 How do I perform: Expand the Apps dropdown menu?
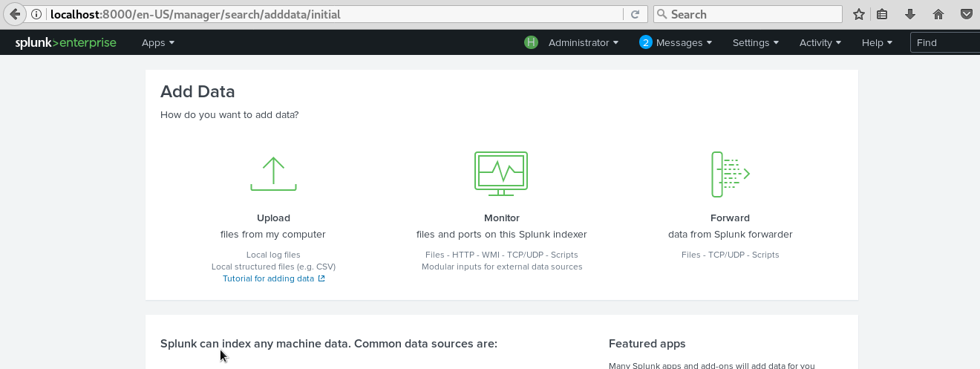(x=158, y=42)
